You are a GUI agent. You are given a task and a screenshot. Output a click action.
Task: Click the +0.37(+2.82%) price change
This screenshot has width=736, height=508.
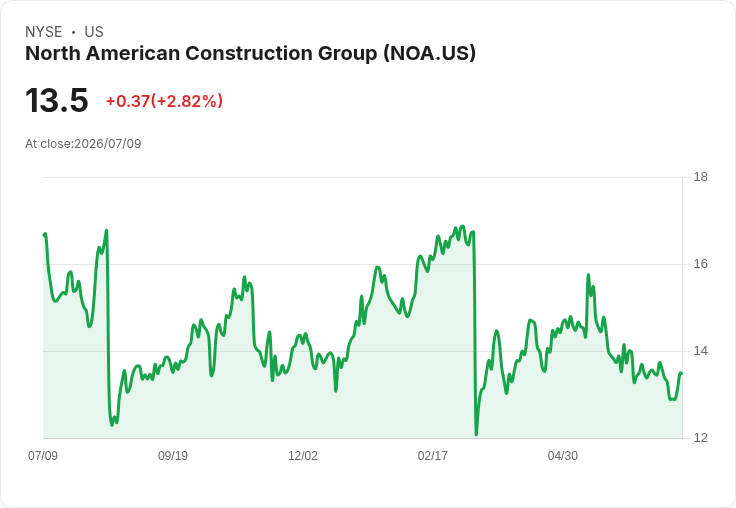click(x=164, y=101)
